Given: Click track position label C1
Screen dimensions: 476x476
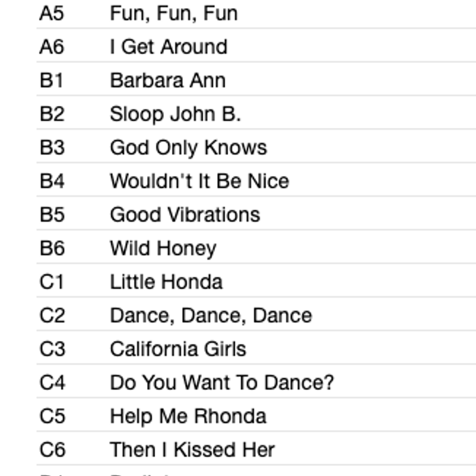Looking at the screenshot, I should (x=52, y=282).
